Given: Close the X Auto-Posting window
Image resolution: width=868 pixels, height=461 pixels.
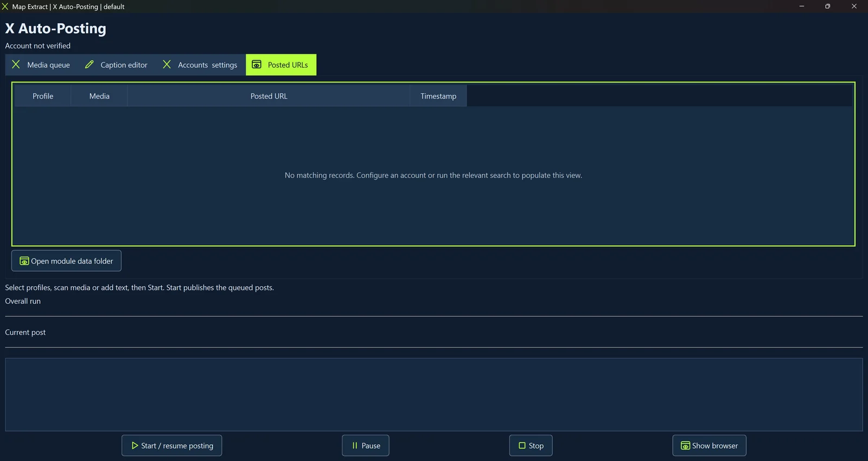Looking at the screenshot, I should (854, 7).
